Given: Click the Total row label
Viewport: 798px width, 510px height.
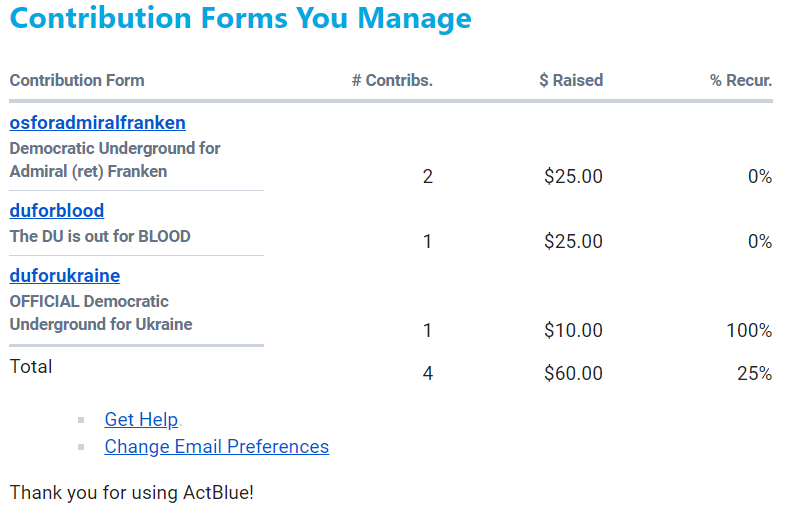Looking at the screenshot, I should click(31, 367).
